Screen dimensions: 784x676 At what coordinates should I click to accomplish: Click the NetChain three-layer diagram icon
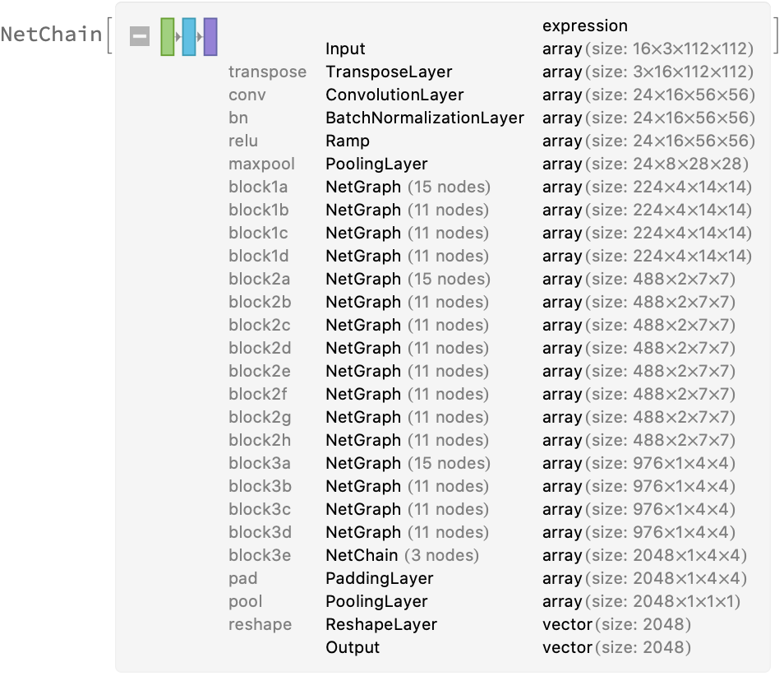click(189, 37)
